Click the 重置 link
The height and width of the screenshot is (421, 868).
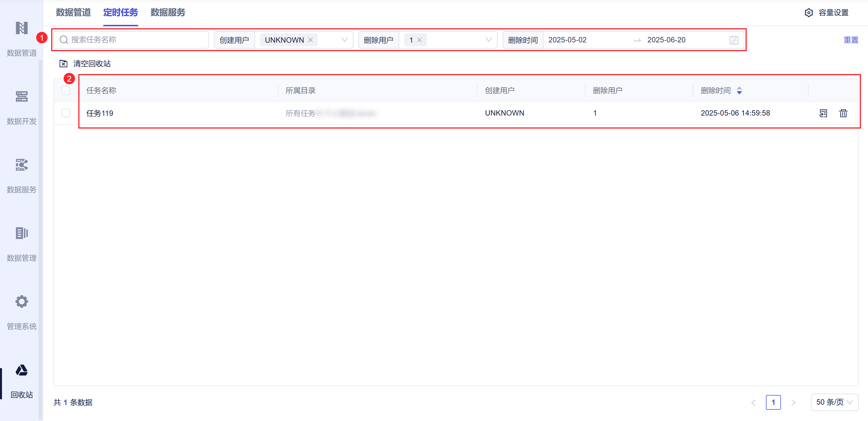[850, 40]
